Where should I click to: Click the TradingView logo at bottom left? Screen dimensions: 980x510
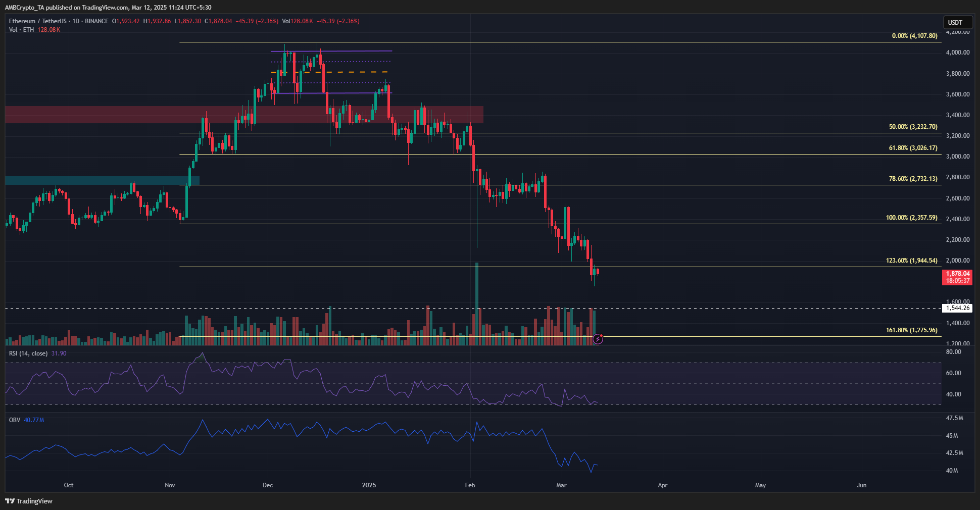click(29, 501)
